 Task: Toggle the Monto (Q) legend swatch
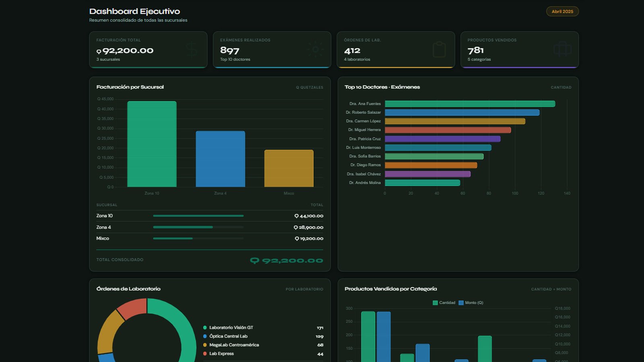point(461,303)
